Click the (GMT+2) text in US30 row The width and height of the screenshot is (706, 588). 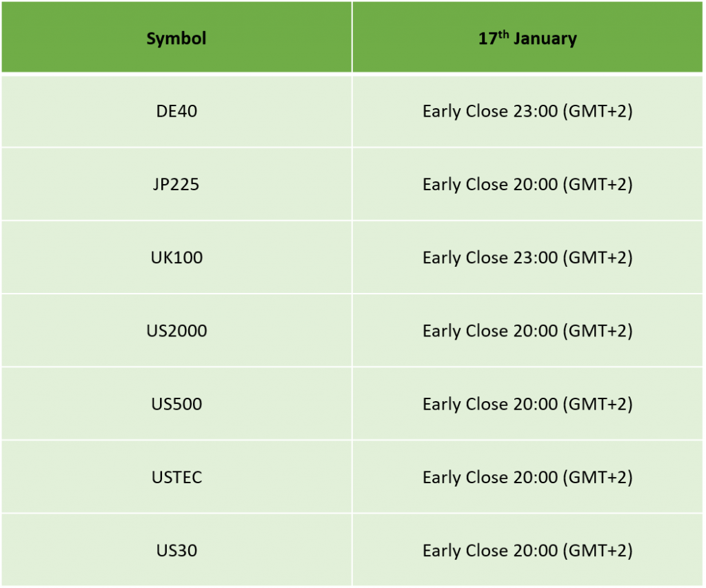click(598, 551)
